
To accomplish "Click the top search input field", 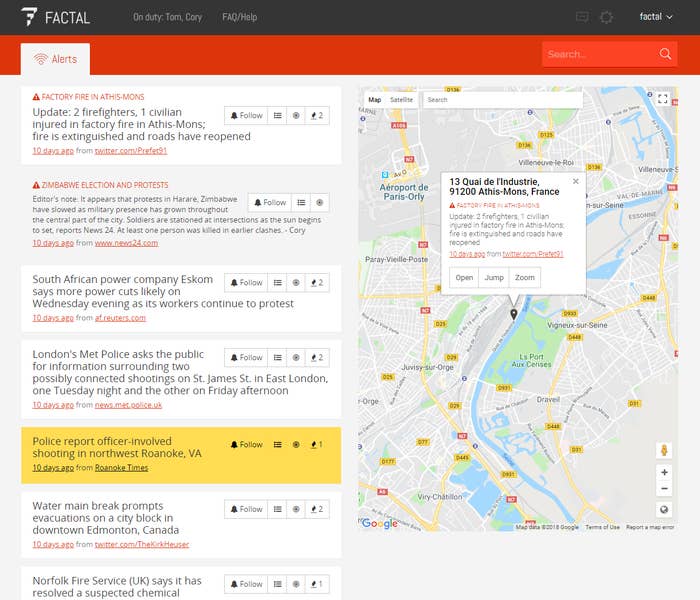I will (599, 54).
